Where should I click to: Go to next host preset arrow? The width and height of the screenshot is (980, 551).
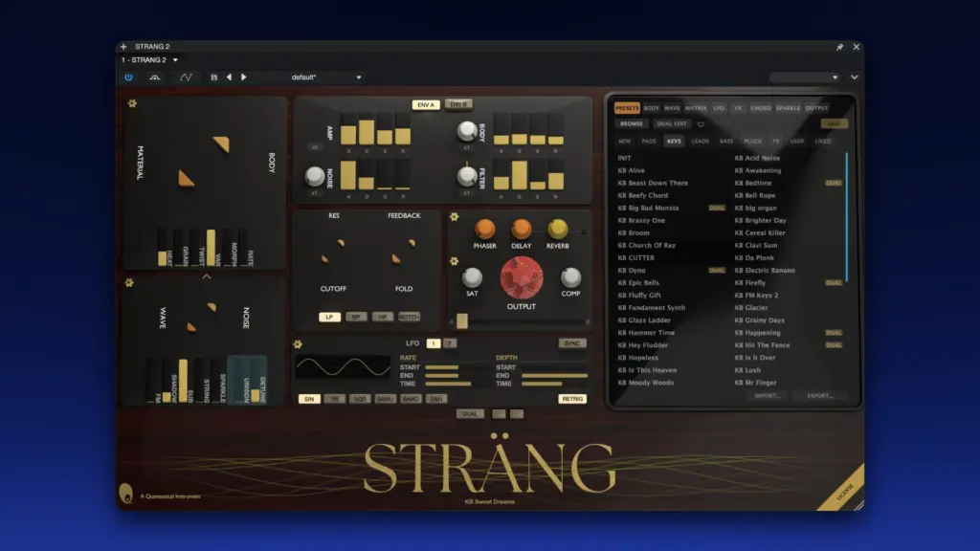pyautogui.click(x=244, y=77)
